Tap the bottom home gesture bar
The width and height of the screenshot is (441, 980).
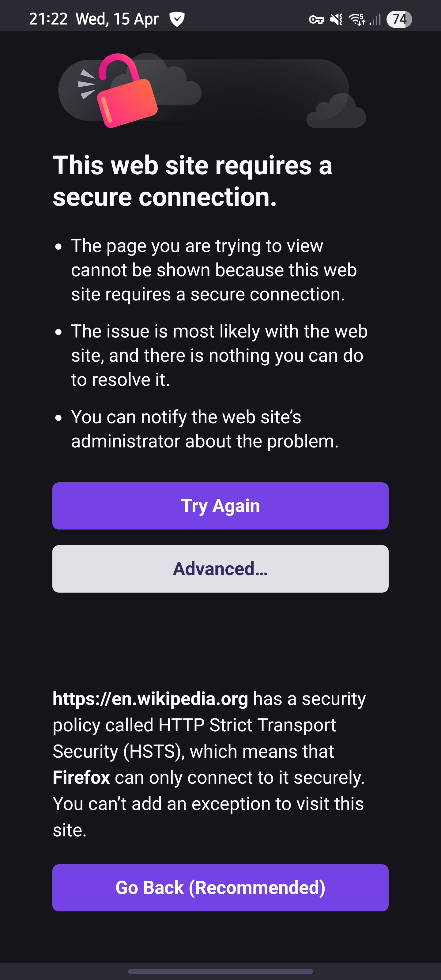click(x=220, y=971)
